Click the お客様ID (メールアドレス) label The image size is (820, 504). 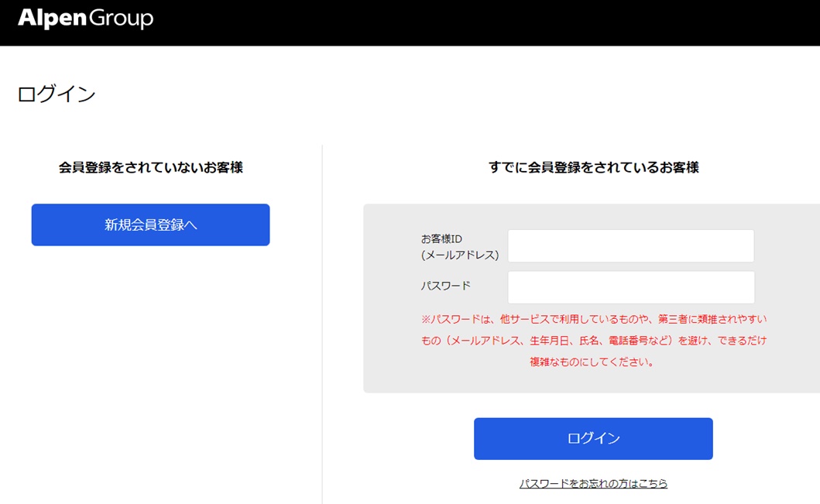(460, 247)
